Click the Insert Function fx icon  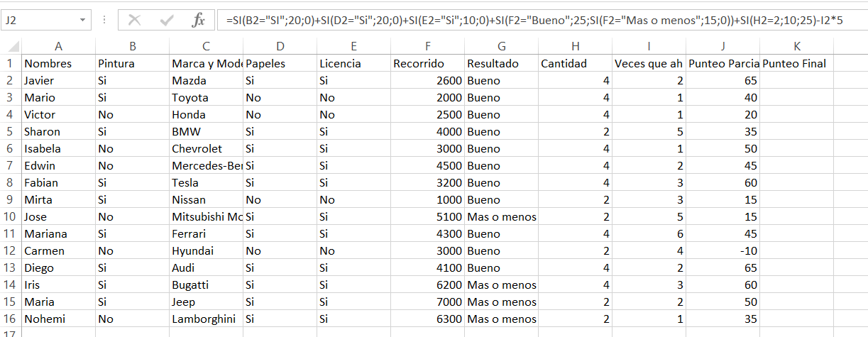click(x=199, y=21)
